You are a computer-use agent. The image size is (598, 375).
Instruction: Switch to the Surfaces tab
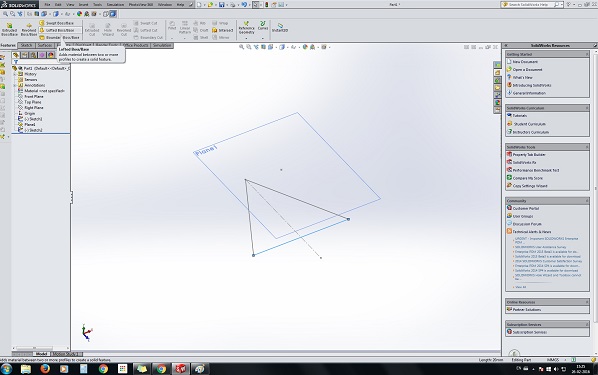(x=45, y=45)
